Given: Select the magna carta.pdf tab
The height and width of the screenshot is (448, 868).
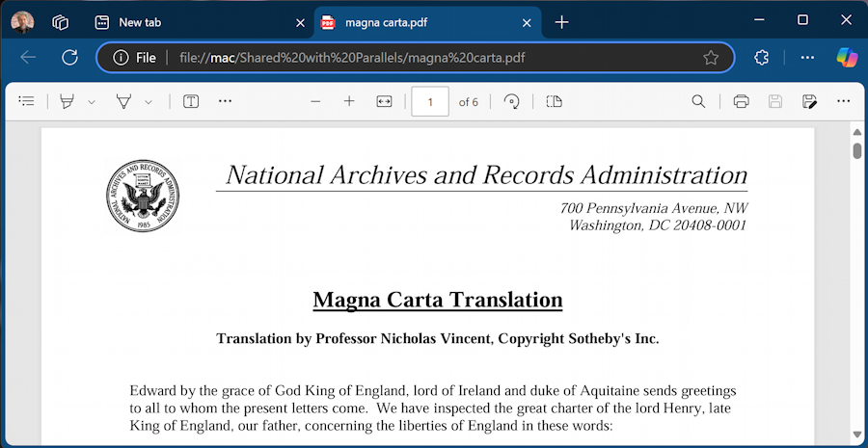Looking at the screenshot, I should pyautogui.click(x=427, y=23).
